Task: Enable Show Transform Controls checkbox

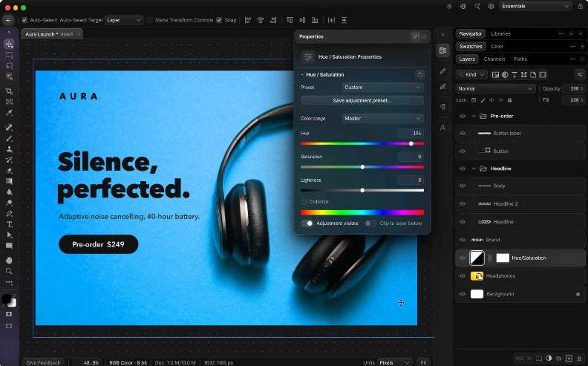Action: point(150,20)
